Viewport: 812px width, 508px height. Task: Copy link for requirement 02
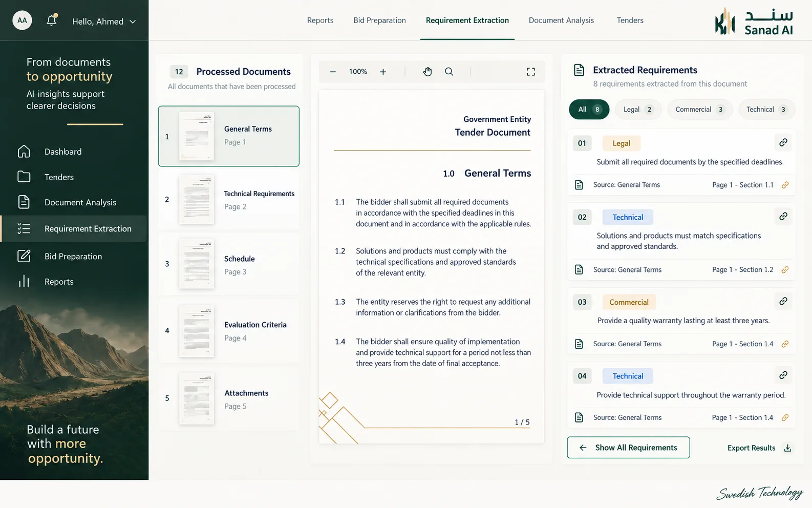[783, 216]
